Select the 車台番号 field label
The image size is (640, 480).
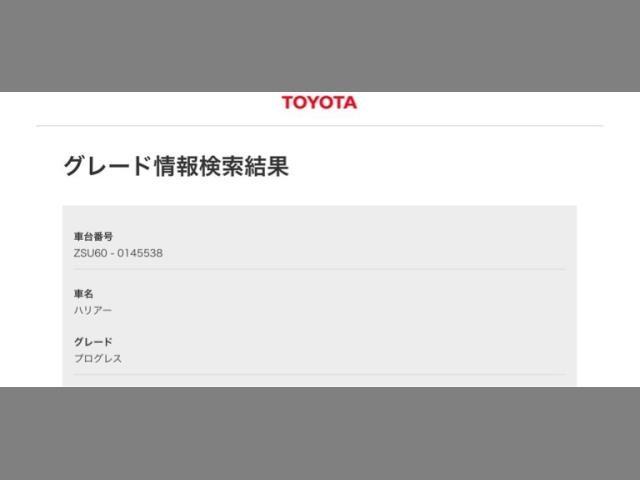click(93, 236)
